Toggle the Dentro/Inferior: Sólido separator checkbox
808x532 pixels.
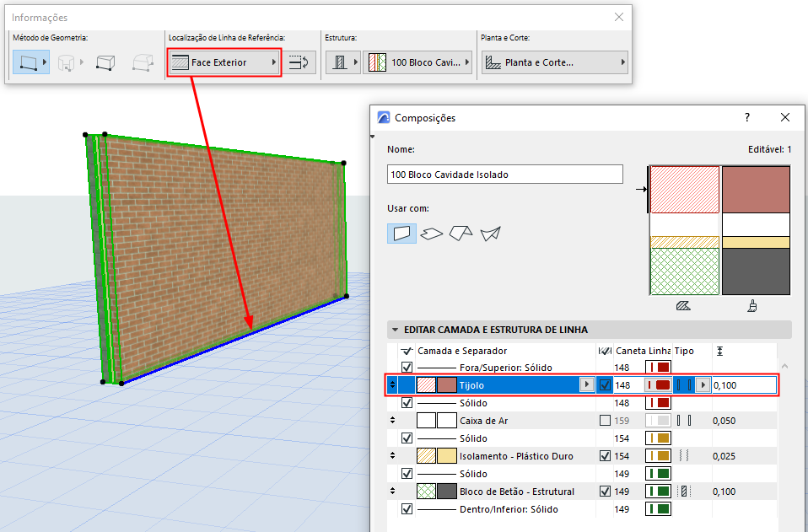407,509
